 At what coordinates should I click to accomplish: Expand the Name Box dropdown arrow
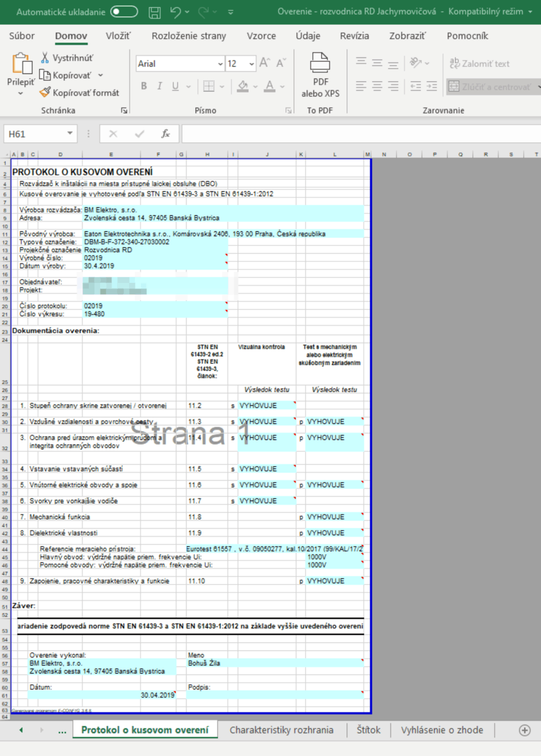point(70,134)
